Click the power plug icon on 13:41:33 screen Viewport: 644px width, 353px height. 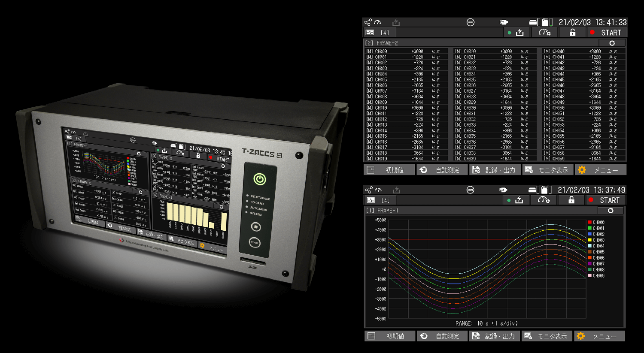click(504, 22)
